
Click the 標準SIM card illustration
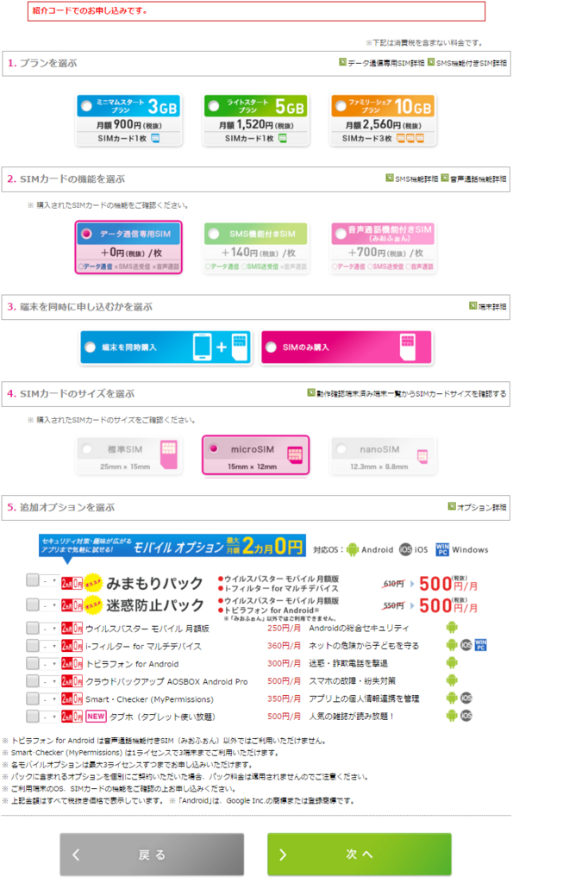168,454
